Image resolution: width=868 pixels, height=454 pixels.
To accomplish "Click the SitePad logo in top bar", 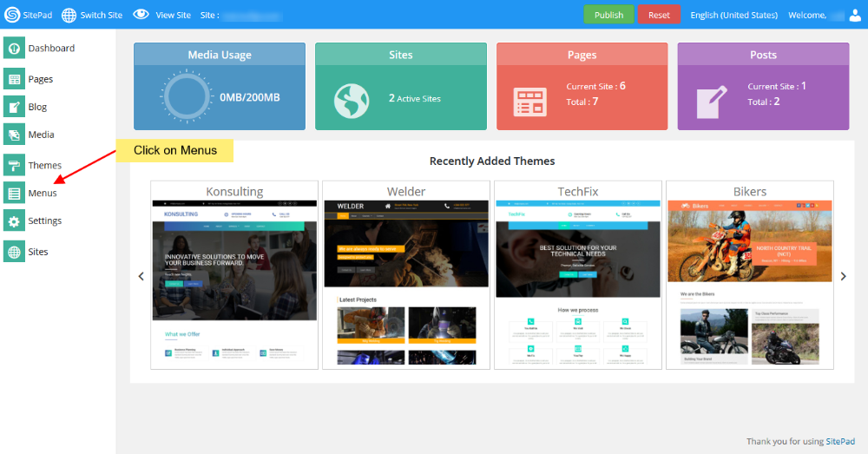I will coord(12,15).
